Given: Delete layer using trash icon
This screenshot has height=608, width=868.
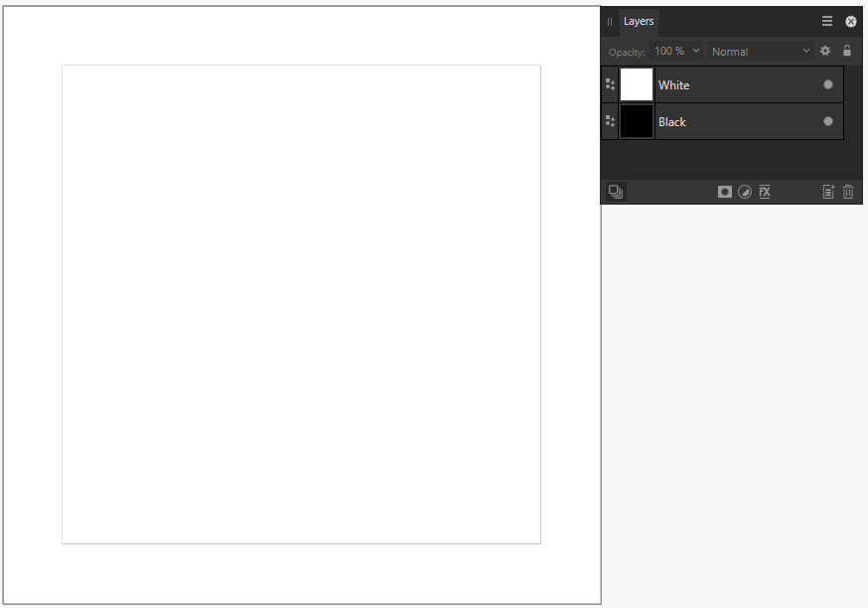Looking at the screenshot, I should coord(848,192).
